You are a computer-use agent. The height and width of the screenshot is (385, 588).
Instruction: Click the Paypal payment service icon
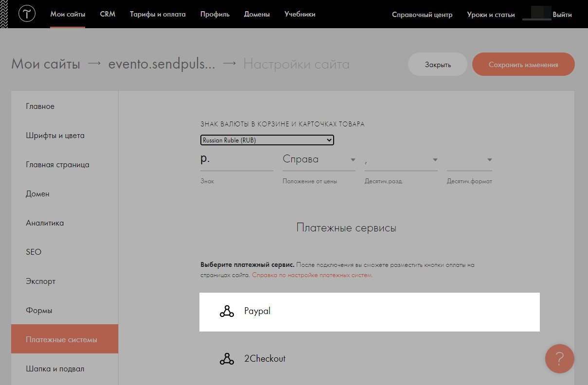click(x=227, y=312)
